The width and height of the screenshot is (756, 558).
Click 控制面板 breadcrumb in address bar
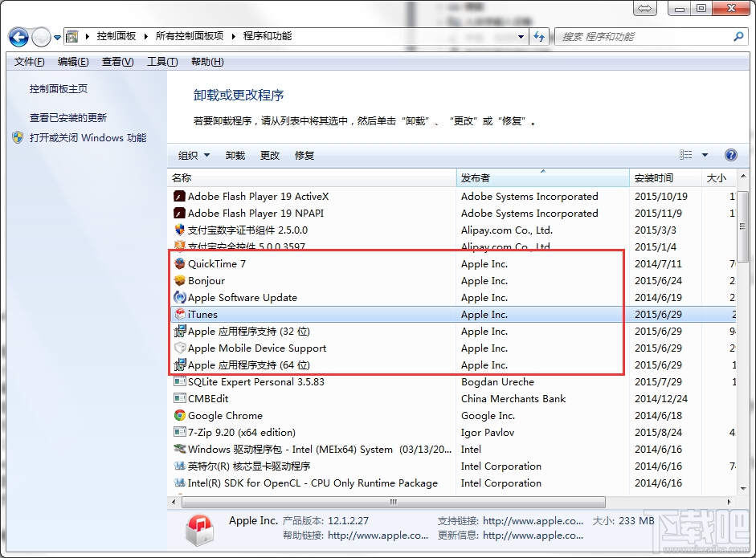tap(116, 36)
